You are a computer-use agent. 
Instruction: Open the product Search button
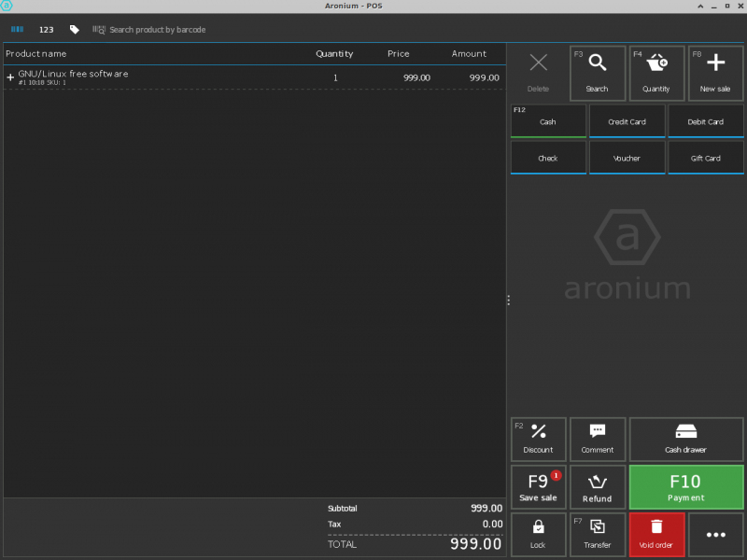pyautogui.click(x=597, y=73)
